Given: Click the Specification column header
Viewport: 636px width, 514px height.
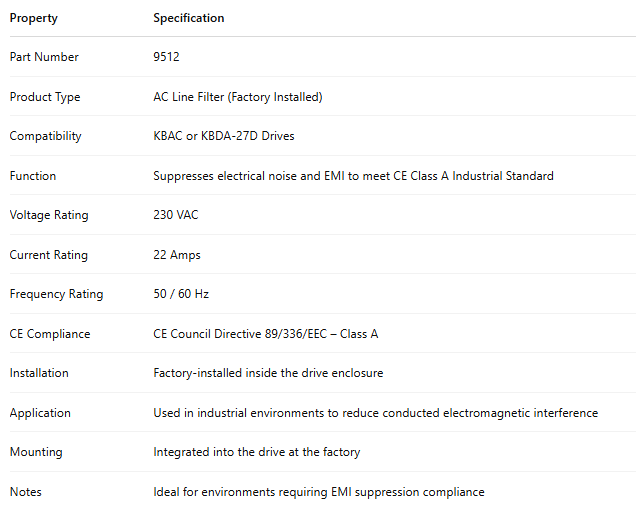Looking at the screenshot, I should click(x=189, y=18).
